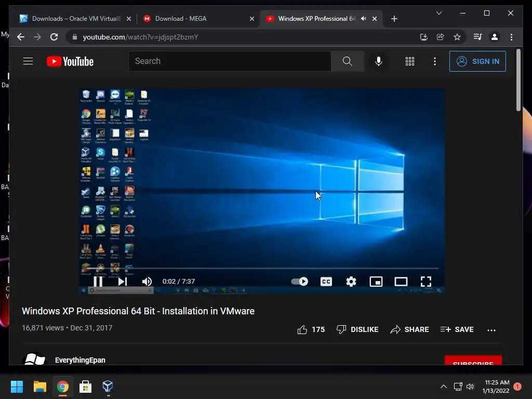The height and width of the screenshot is (399, 532).
Task: SAVE the video to a playlist
Action: 457,329
